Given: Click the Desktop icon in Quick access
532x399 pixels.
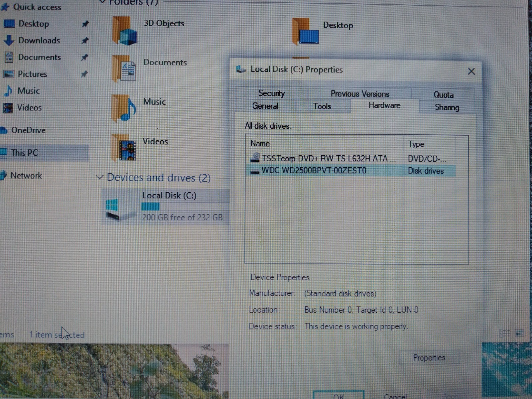Looking at the screenshot, I should pos(9,24).
